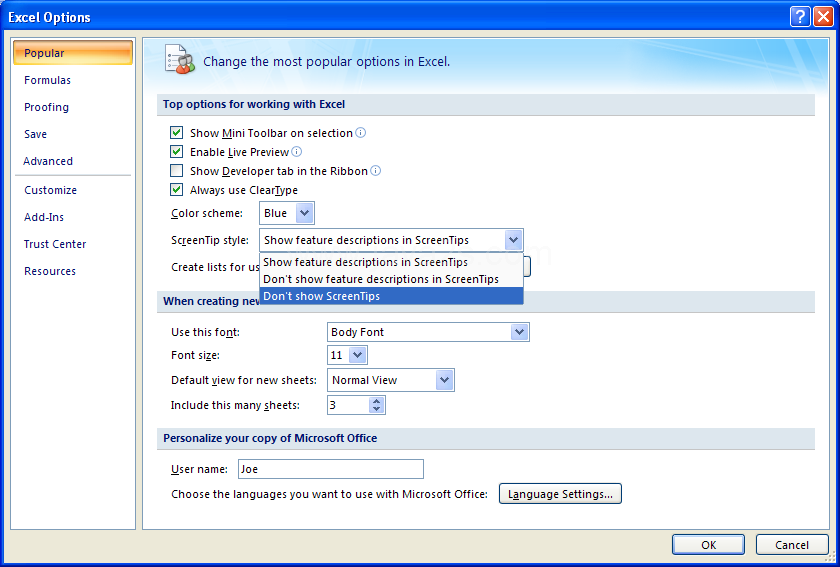Viewport: 840px width, 567px height.
Task: Click the selected ScreenTip style field text
Action: click(366, 240)
